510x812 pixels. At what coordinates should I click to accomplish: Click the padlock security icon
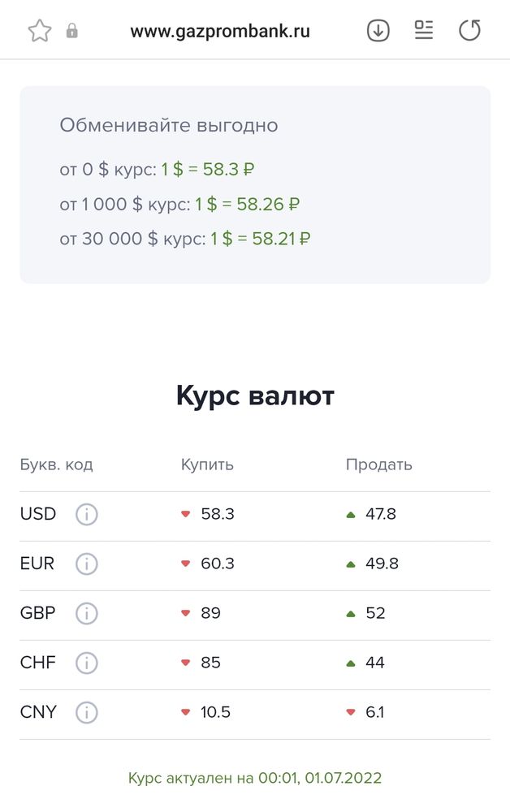point(73,29)
